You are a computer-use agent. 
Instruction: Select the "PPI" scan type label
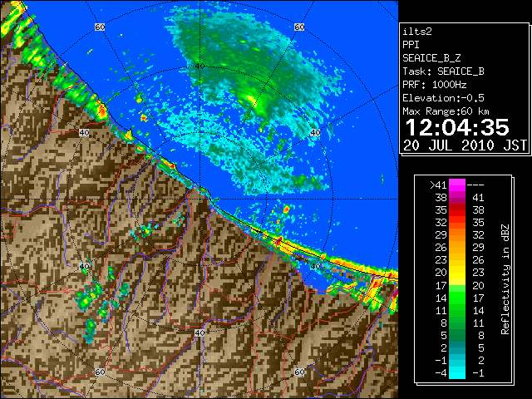(x=411, y=45)
